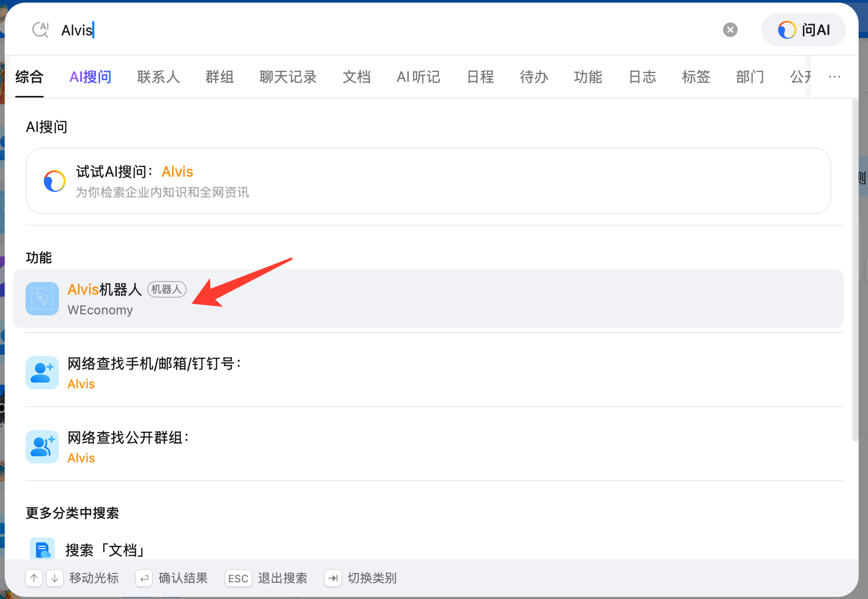This screenshot has width=868, height=599.
Task: Click the add-contact icon for phone lookup
Action: coord(42,373)
